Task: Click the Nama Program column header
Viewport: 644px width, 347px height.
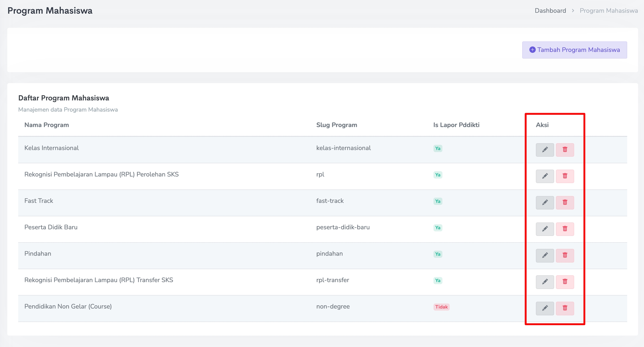Action: pos(46,125)
